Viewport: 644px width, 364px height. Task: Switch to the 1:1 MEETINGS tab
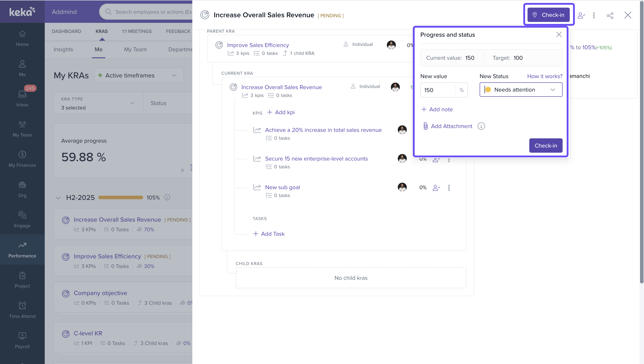136,31
